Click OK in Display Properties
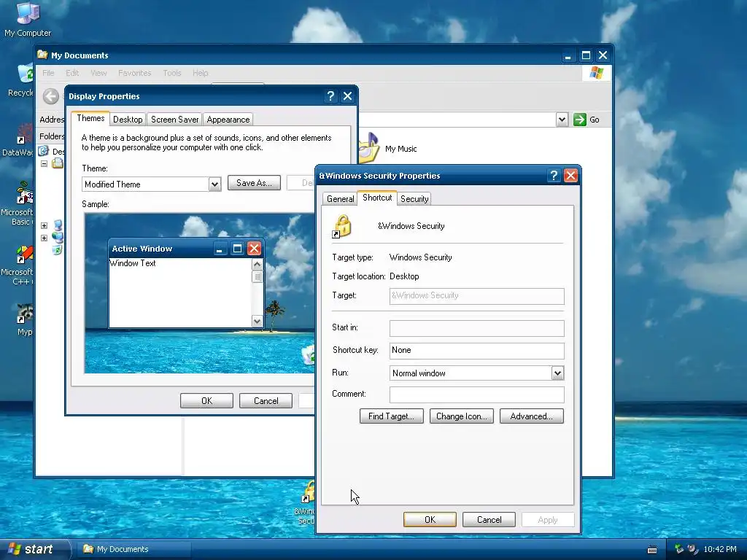 click(206, 401)
